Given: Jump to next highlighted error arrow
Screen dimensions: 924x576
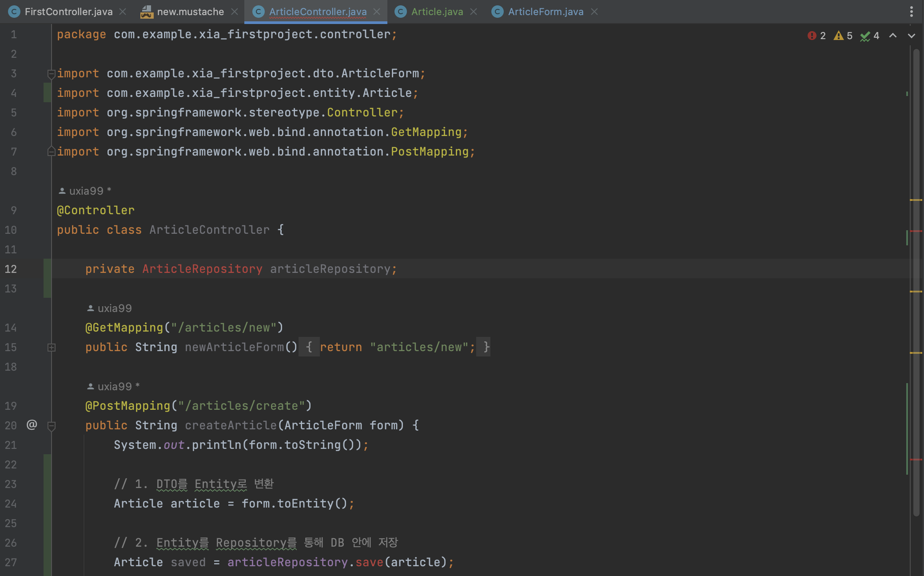Looking at the screenshot, I should (x=912, y=36).
